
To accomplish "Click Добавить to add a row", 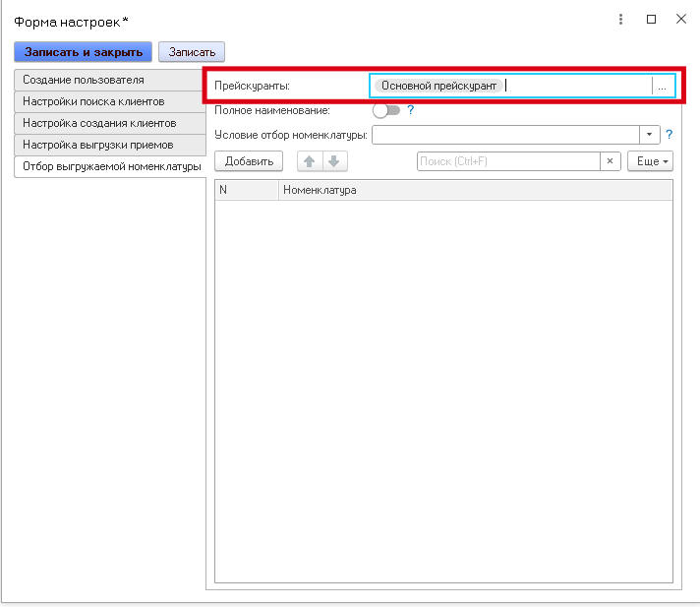I will (249, 161).
